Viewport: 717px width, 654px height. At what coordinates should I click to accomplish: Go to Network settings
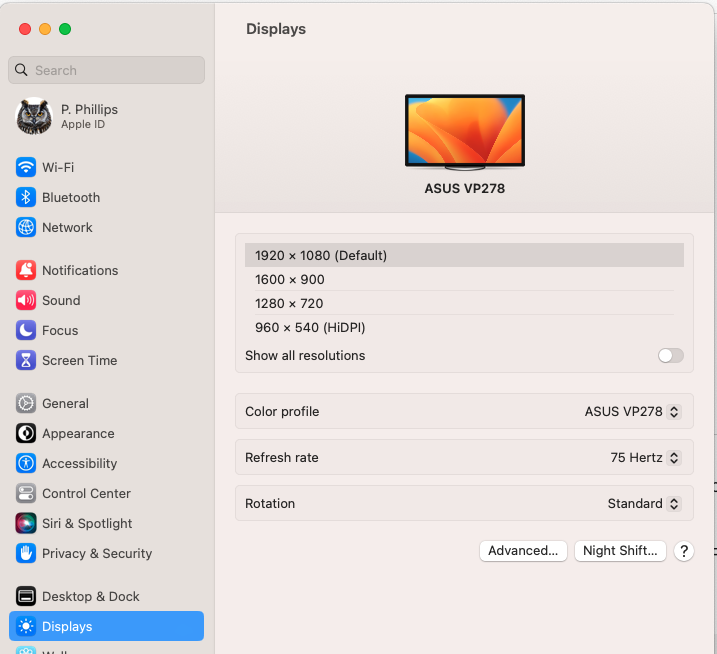107,227
